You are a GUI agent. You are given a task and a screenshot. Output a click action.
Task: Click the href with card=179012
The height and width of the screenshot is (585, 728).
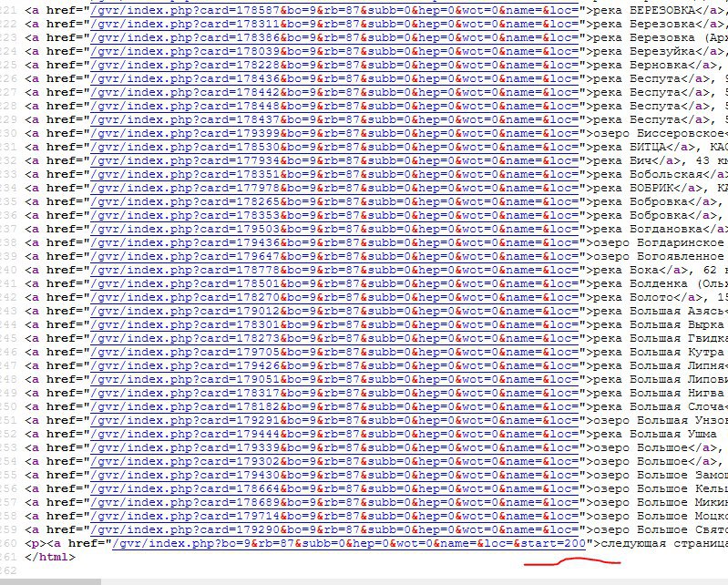[334, 311]
